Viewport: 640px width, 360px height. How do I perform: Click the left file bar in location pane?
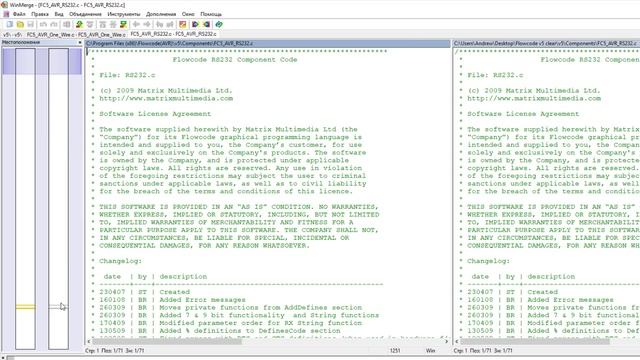click(25, 199)
